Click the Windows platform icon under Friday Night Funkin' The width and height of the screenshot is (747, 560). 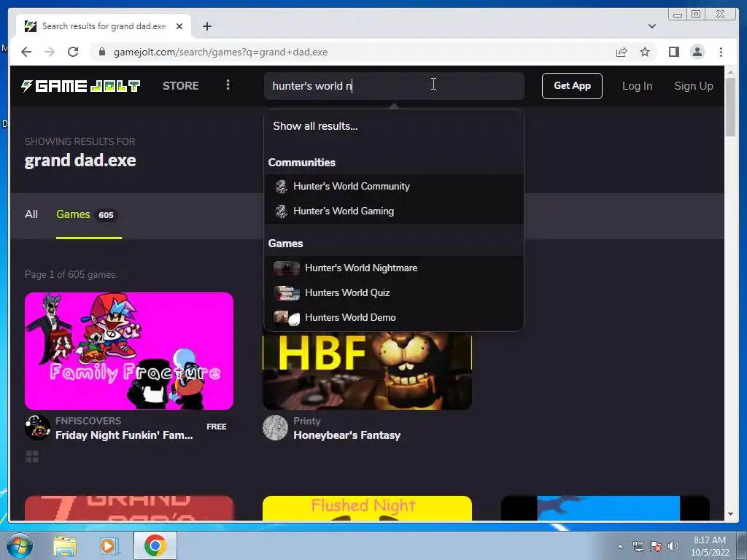pos(32,456)
